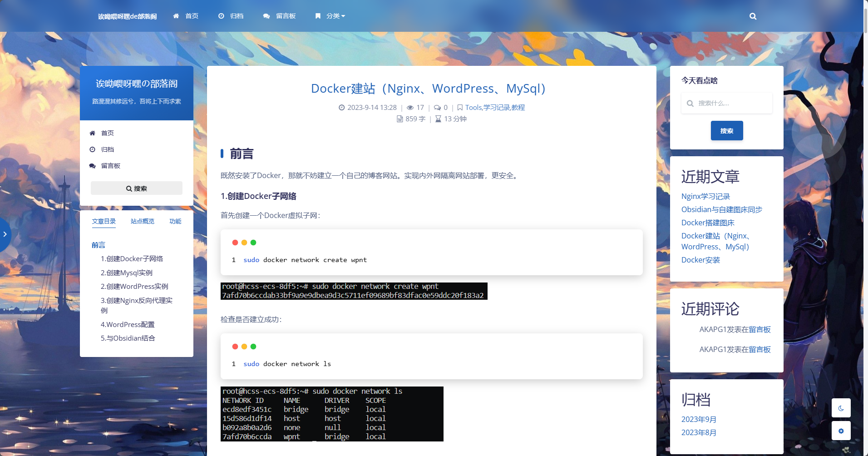Click the bookmark icon beside 分类
Image resolution: width=868 pixels, height=456 pixels.
tap(318, 16)
